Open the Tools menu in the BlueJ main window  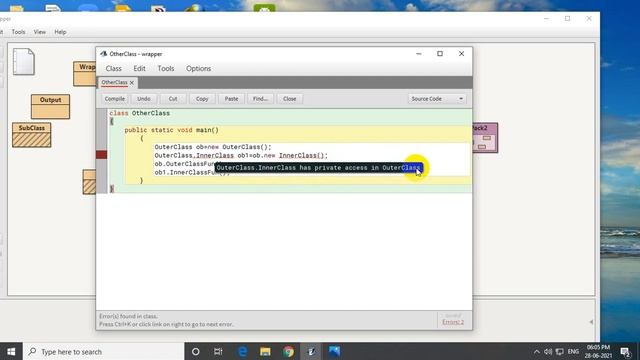18,32
